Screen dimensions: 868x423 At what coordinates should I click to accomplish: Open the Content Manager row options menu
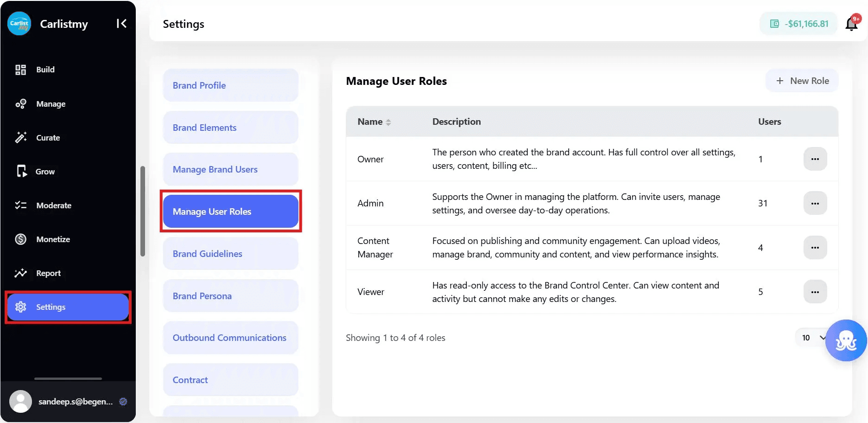click(815, 248)
